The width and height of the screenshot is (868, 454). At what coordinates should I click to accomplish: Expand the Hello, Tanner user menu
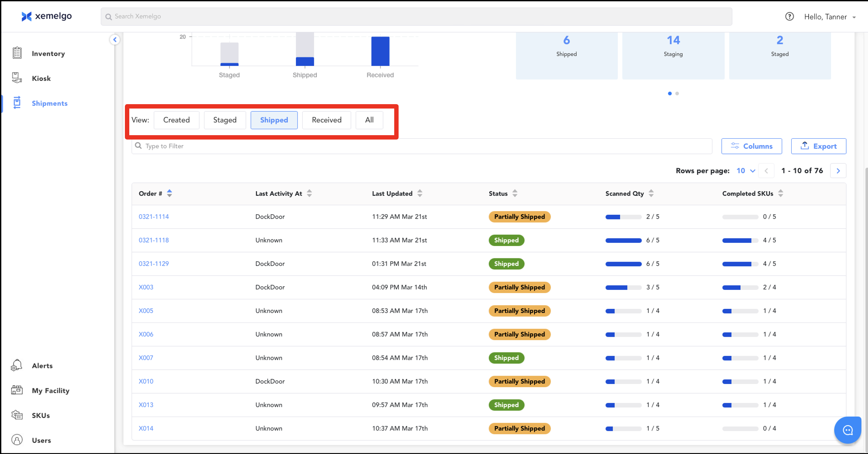coord(830,17)
